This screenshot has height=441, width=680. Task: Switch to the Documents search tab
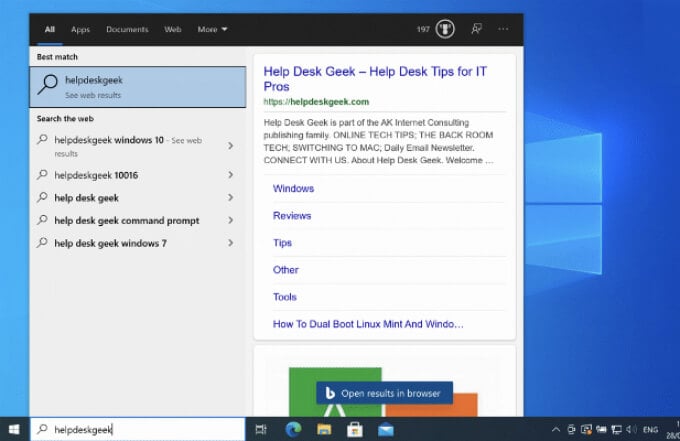pyautogui.click(x=127, y=30)
